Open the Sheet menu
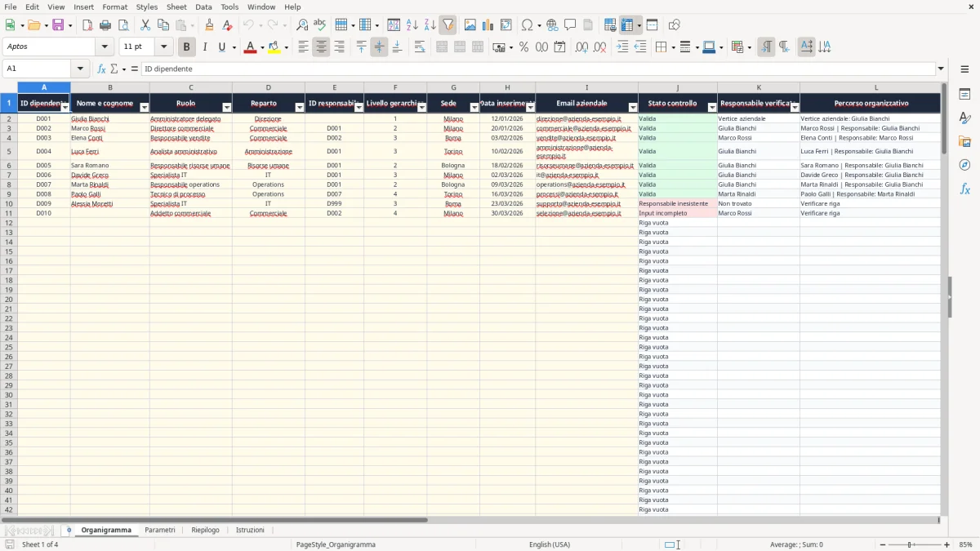 (176, 7)
